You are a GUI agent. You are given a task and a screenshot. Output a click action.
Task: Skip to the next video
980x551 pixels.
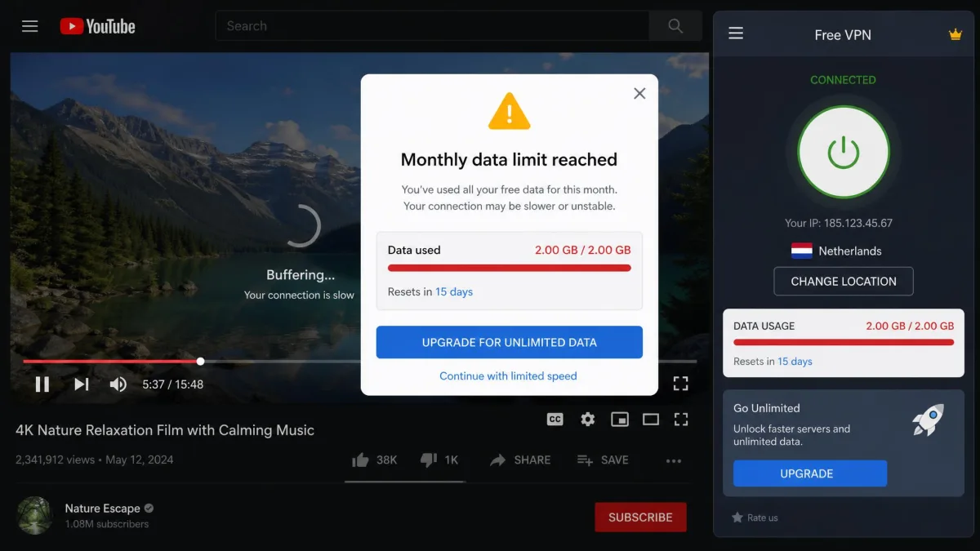(x=81, y=384)
